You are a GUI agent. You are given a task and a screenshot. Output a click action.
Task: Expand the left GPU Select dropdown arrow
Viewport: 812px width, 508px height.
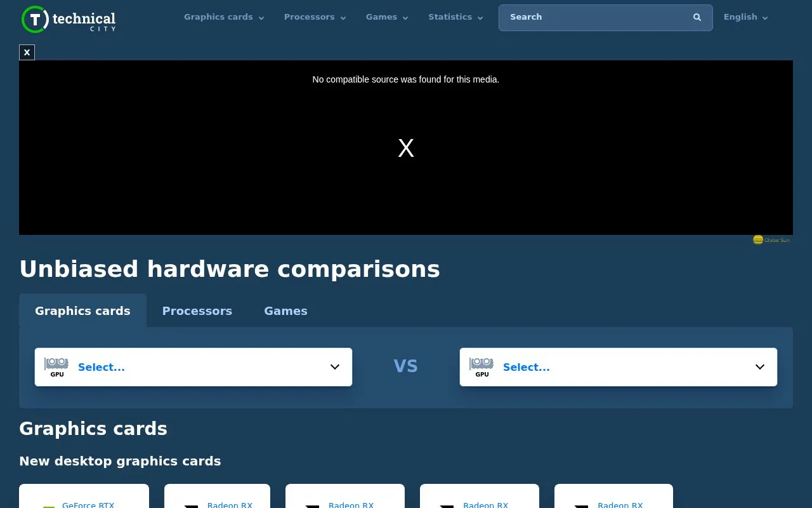pos(335,367)
